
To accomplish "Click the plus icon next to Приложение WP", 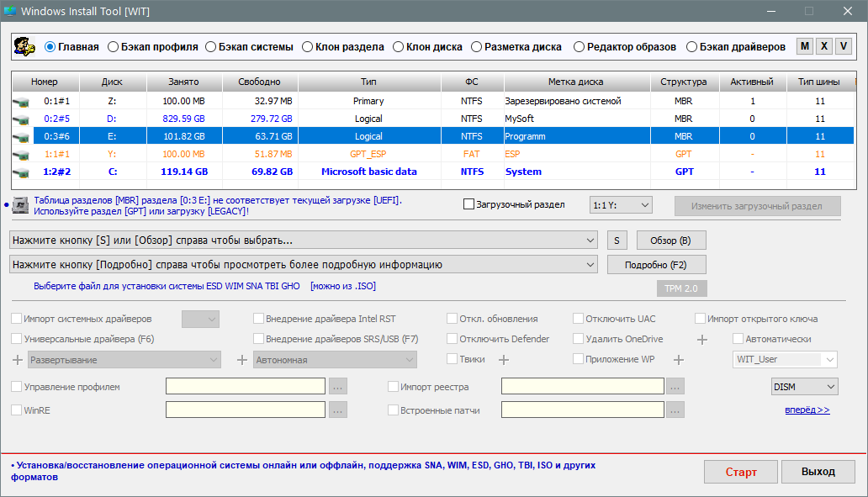I will pyautogui.click(x=679, y=360).
